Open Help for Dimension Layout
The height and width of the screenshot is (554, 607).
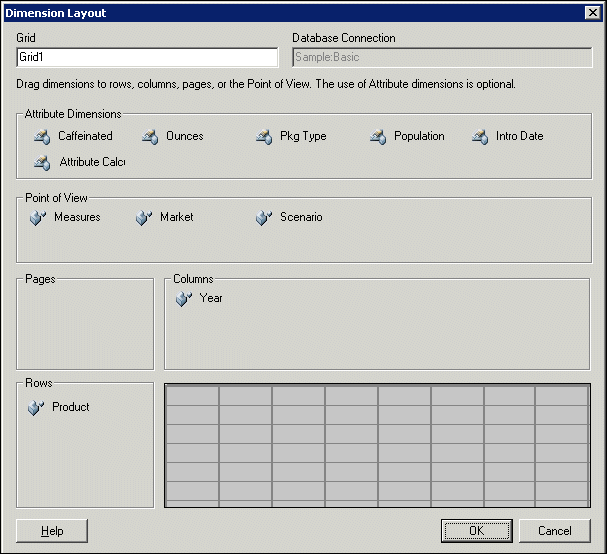coord(52,531)
